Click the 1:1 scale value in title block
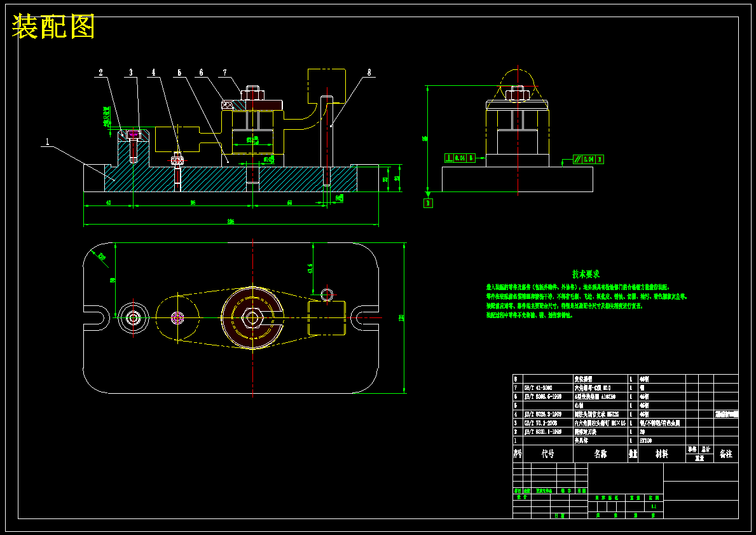Viewport: 756px width, 535px height. 653,506
